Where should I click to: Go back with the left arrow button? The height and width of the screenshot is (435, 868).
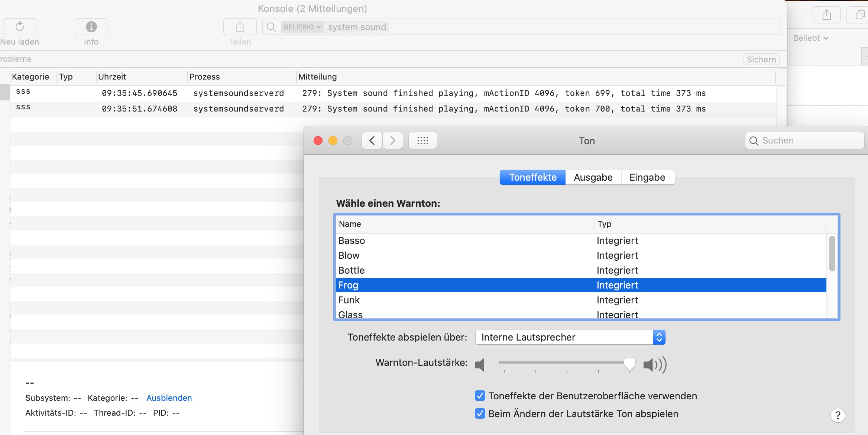coord(372,141)
